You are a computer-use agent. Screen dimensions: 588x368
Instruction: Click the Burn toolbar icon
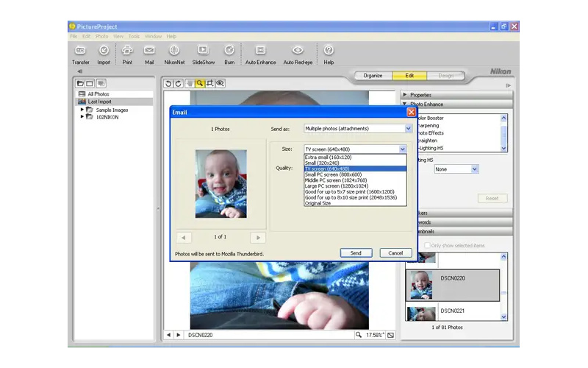tap(229, 54)
